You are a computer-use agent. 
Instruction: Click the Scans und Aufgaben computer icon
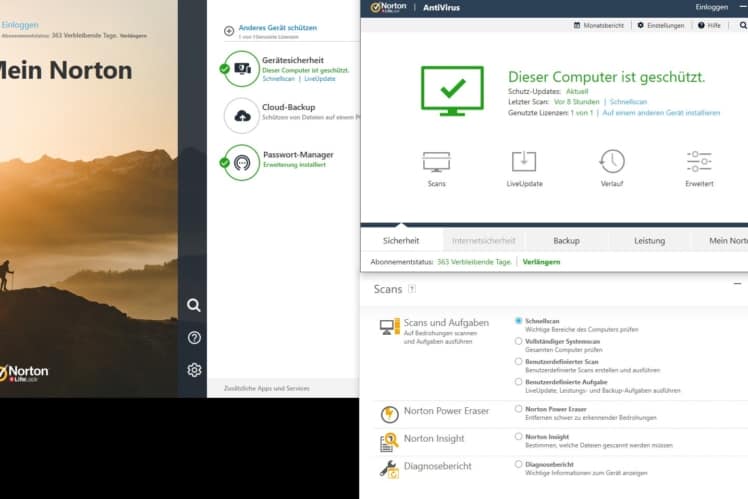click(390, 327)
